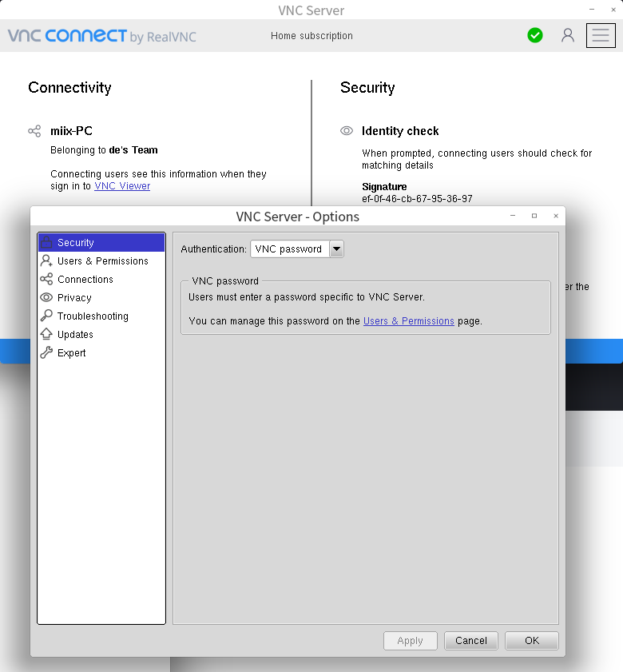Image resolution: width=623 pixels, height=672 pixels.
Task: Close the VNC Server - Options dialog
Action: pos(556,216)
